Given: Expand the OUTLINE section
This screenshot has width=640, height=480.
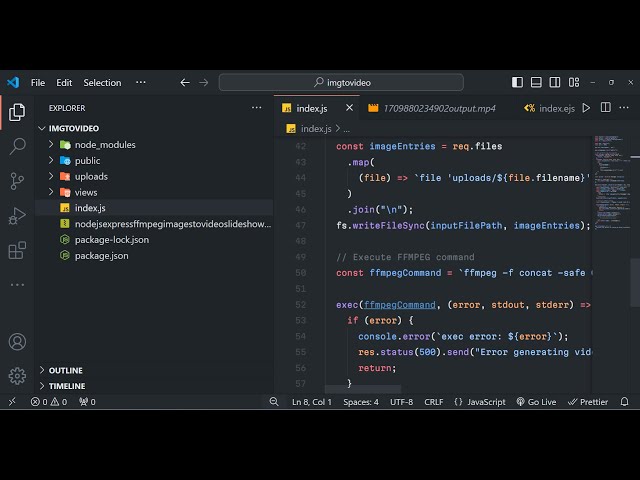Looking at the screenshot, I should 66,370.
